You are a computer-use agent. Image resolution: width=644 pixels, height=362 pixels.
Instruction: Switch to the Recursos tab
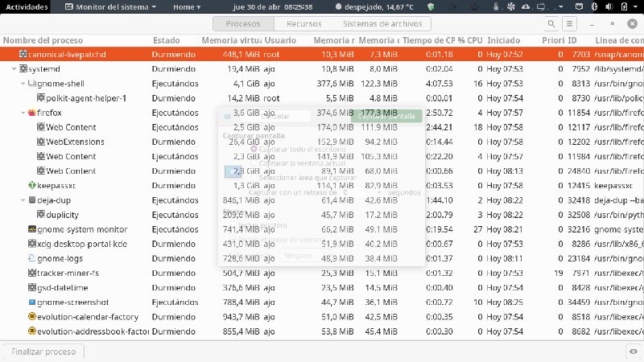(304, 24)
